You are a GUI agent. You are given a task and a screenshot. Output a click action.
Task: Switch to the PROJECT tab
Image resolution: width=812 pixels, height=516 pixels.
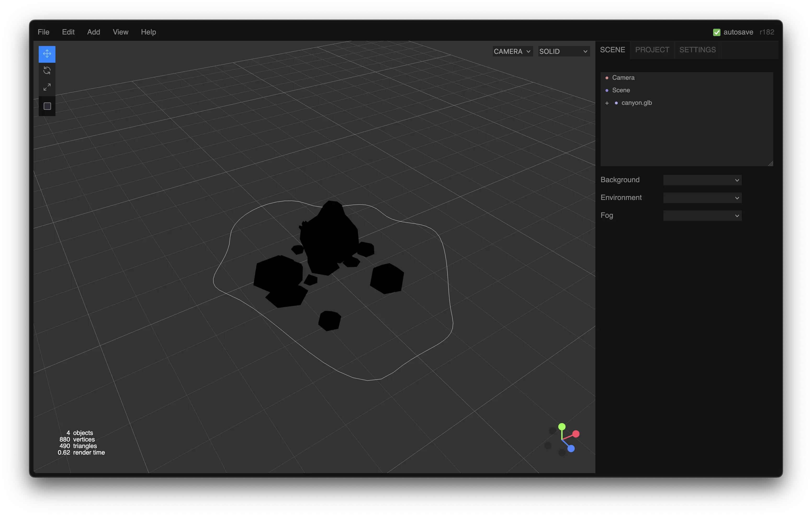[x=652, y=50]
